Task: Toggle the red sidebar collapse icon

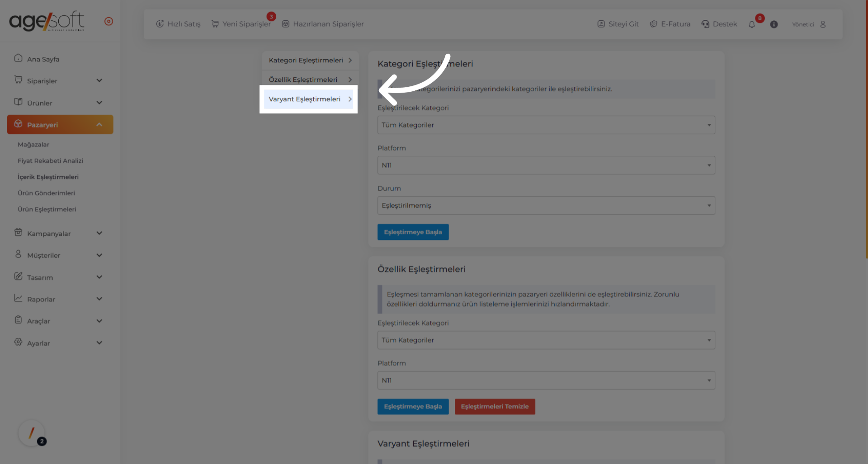Action: coord(108,21)
